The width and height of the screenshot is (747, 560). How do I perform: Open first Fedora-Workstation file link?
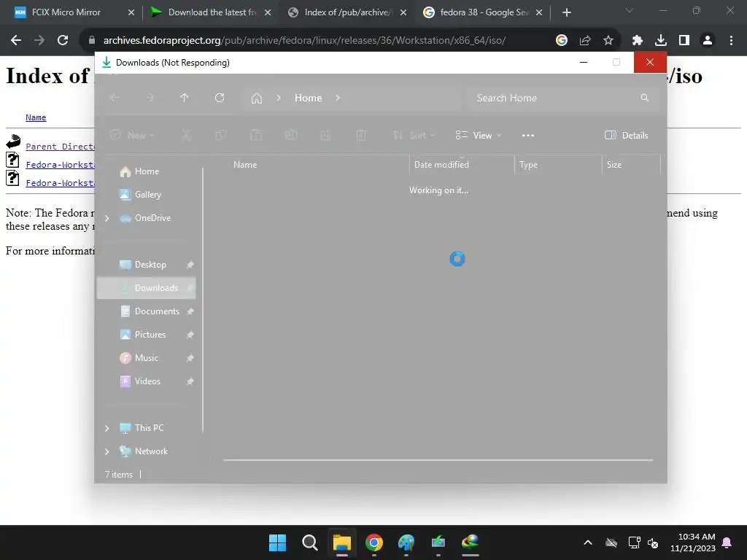(x=60, y=165)
